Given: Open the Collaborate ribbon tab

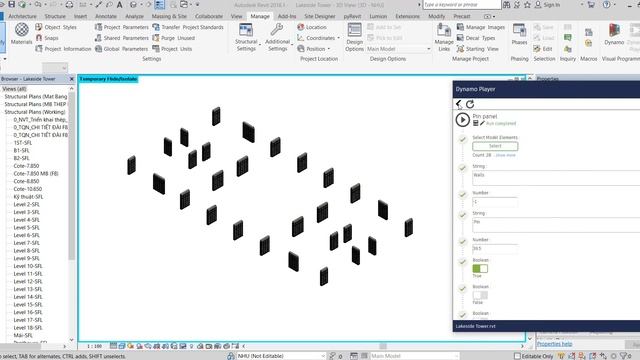Looking at the screenshot, I should coord(209,16).
